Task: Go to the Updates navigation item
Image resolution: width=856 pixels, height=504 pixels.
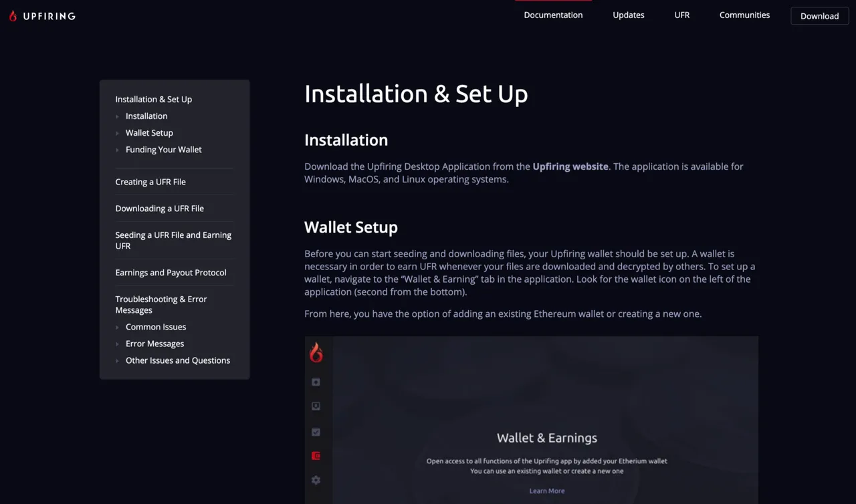Action: tap(629, 15)
